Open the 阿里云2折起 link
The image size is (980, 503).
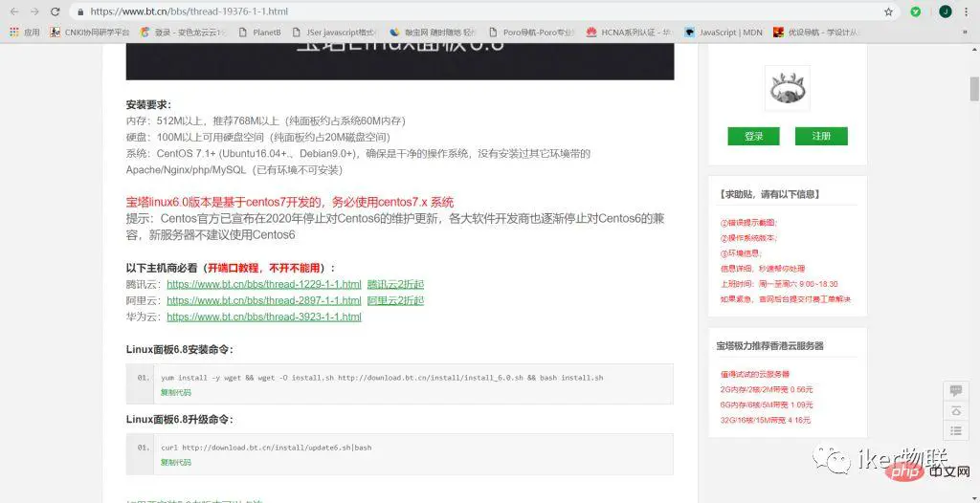(x=395, y=300)
